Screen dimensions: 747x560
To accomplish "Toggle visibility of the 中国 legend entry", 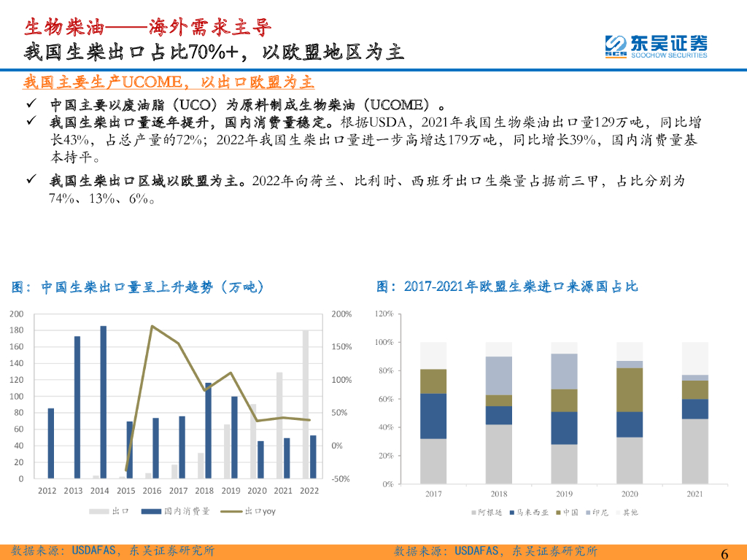I will (557, 513).
